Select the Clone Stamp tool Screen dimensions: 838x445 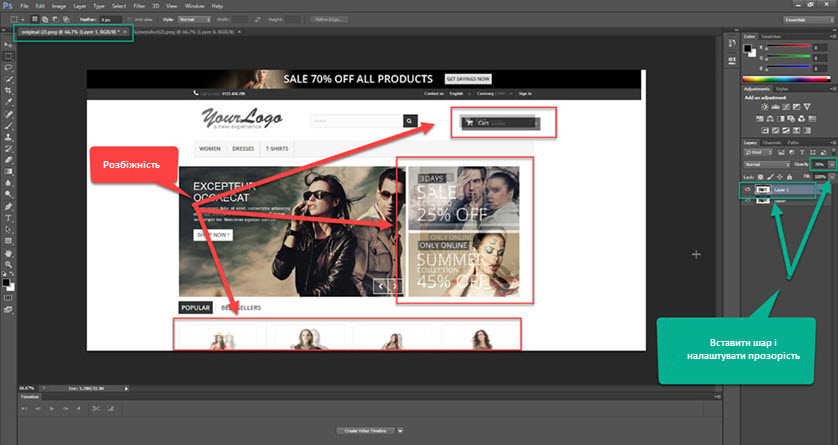(x=8, y=137)
